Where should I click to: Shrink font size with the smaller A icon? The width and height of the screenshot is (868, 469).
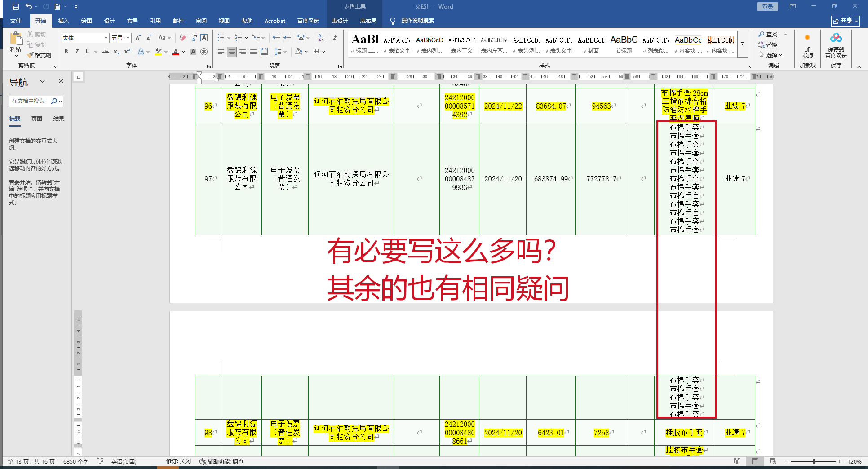tap(149, 38)
